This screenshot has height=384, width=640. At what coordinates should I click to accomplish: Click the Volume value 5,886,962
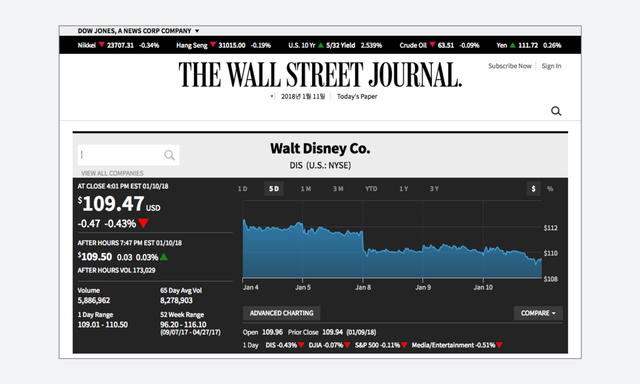[94, 300]
